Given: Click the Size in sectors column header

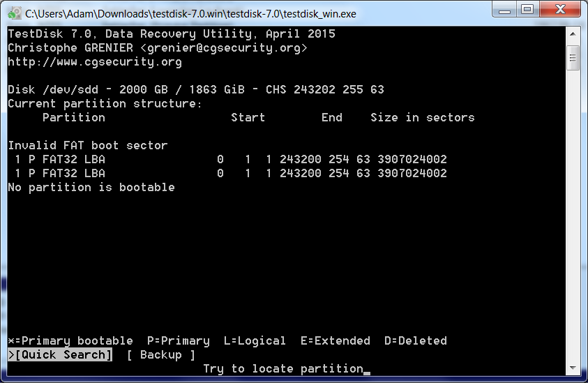Looking at the screenshot, I should [x=422, y=117].
